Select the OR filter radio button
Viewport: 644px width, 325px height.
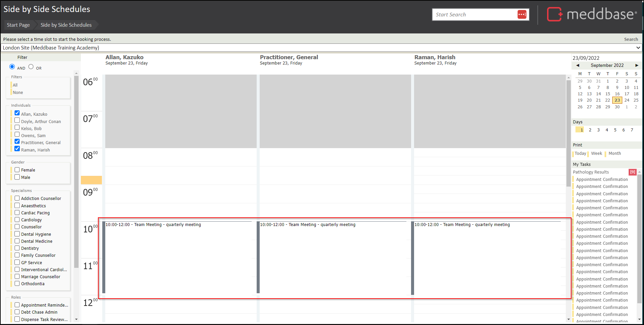click(31, 67)
